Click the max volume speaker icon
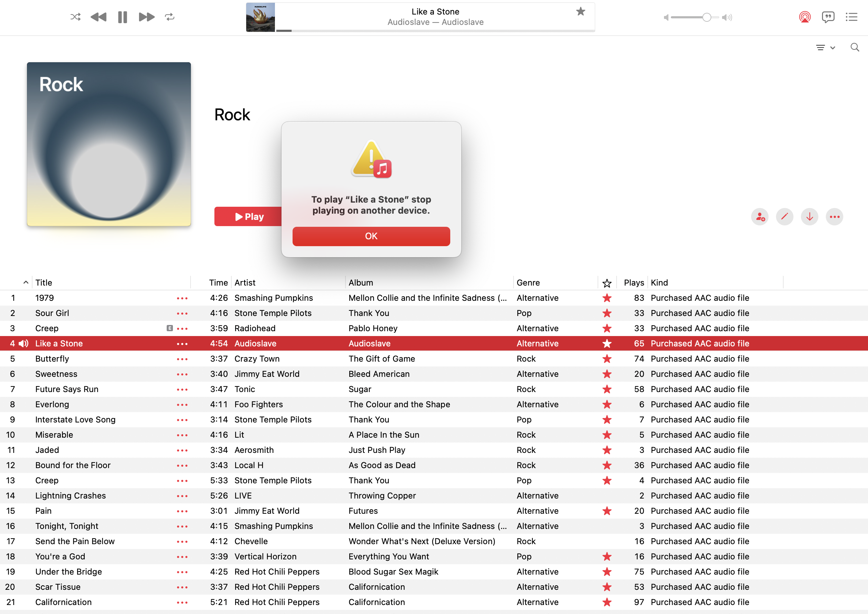Image resolution: width=868 pixels, height=614 pixels. point(727,17)
